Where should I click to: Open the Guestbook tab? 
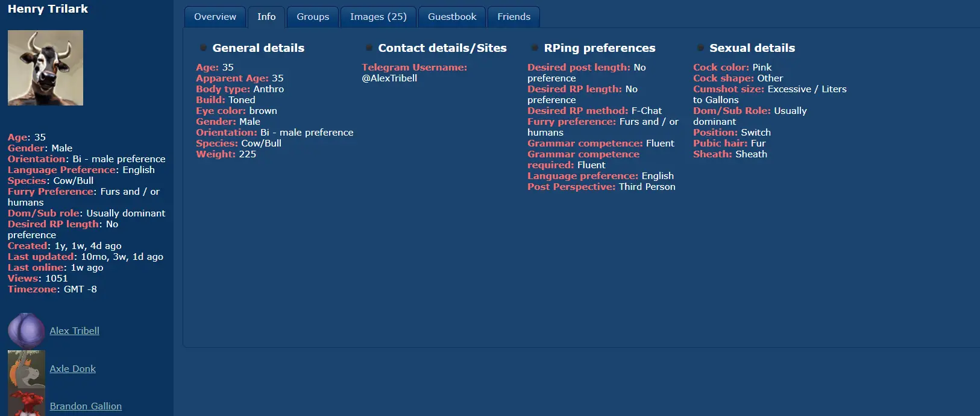pos(452,17)
